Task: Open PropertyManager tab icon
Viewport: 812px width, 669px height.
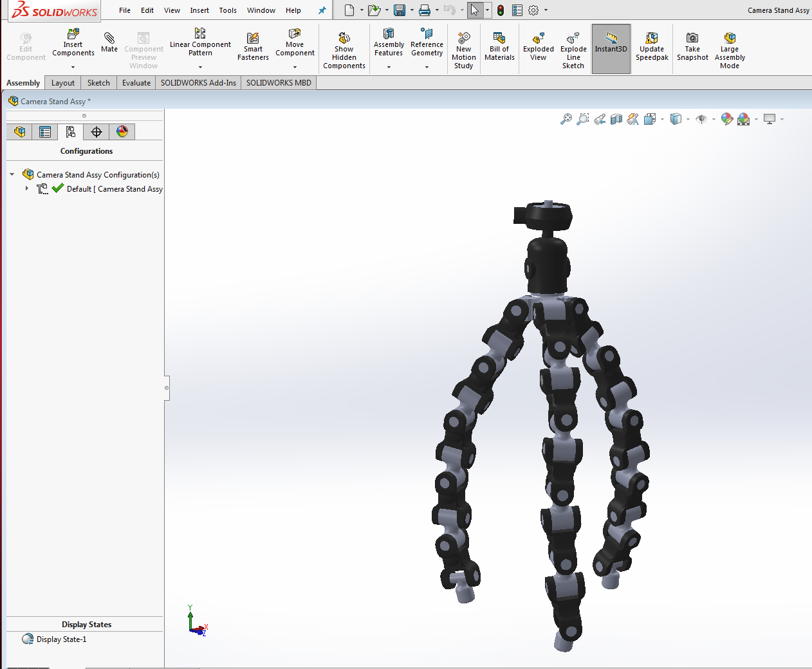Action: click(45, 132)
